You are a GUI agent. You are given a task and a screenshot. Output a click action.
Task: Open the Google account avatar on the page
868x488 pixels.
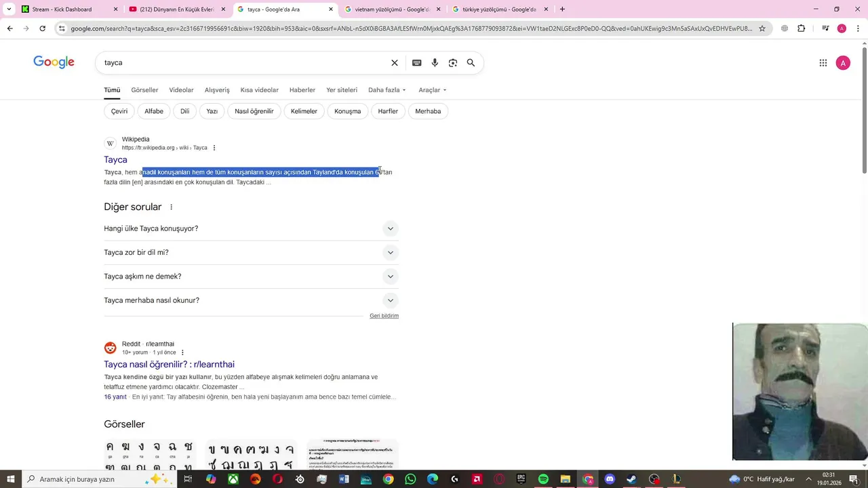(843, 63)
